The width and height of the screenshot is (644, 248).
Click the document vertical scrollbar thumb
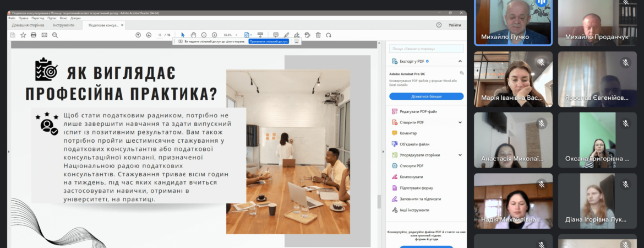[379, 202]
